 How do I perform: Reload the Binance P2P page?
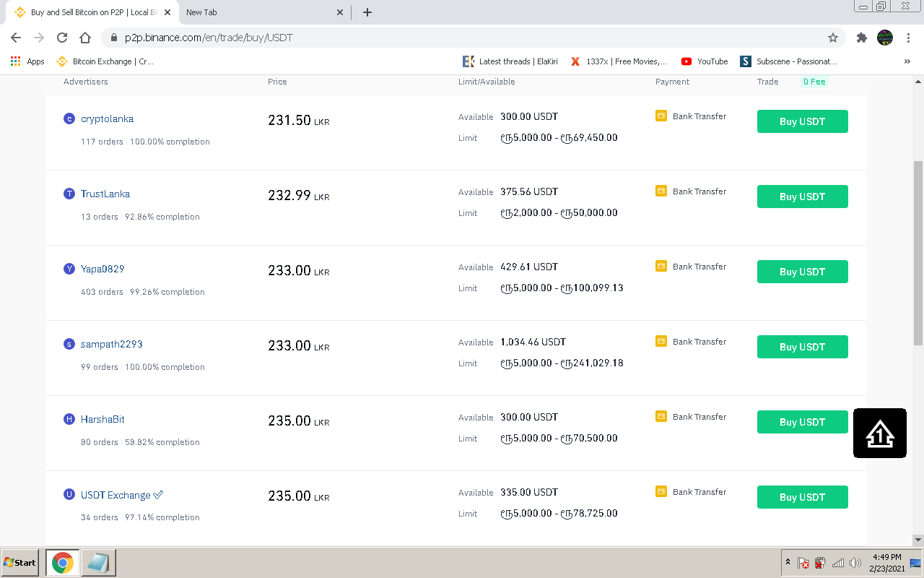point(62,38)
